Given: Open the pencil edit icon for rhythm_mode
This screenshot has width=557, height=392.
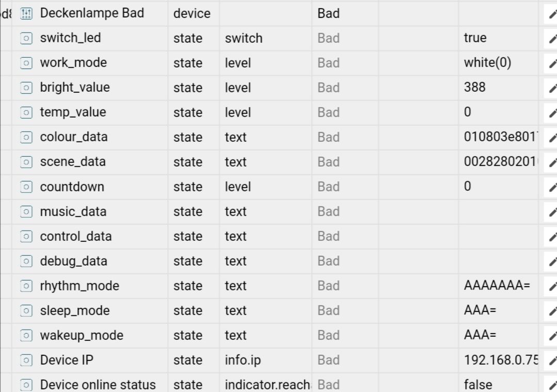Looking at the screenshot, I should (x=552, y=286).
